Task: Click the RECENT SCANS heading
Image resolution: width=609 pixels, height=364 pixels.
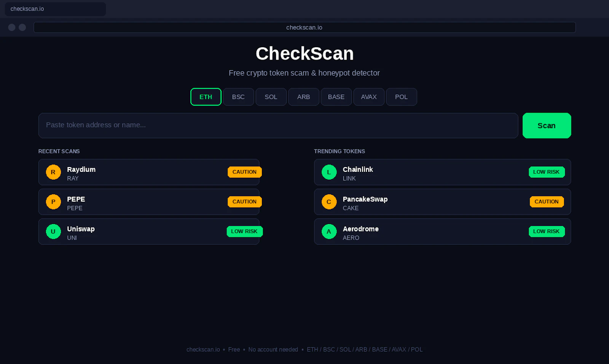Action: tap(59, 151)
